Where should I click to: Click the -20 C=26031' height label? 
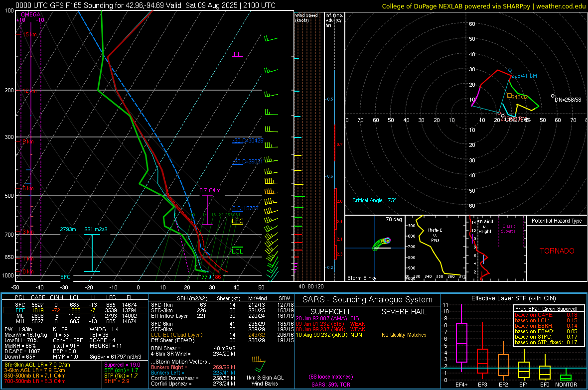pyautogui.click(x=248, y=161)
